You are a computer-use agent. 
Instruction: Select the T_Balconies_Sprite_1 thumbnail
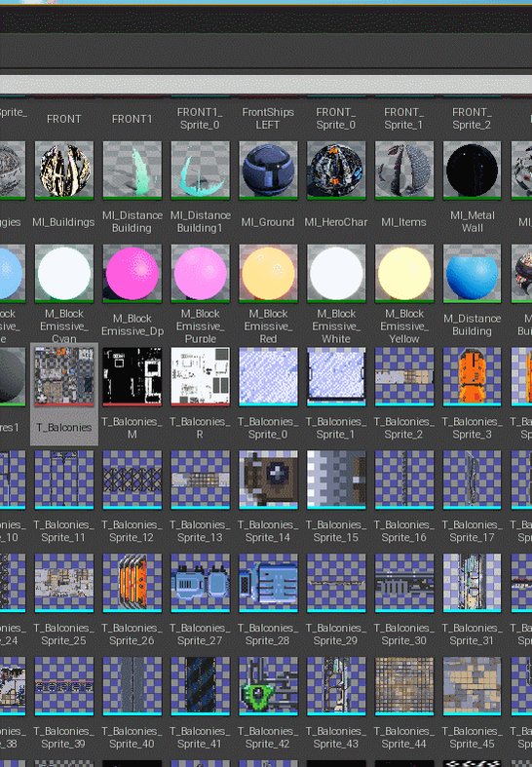[336, 376]
